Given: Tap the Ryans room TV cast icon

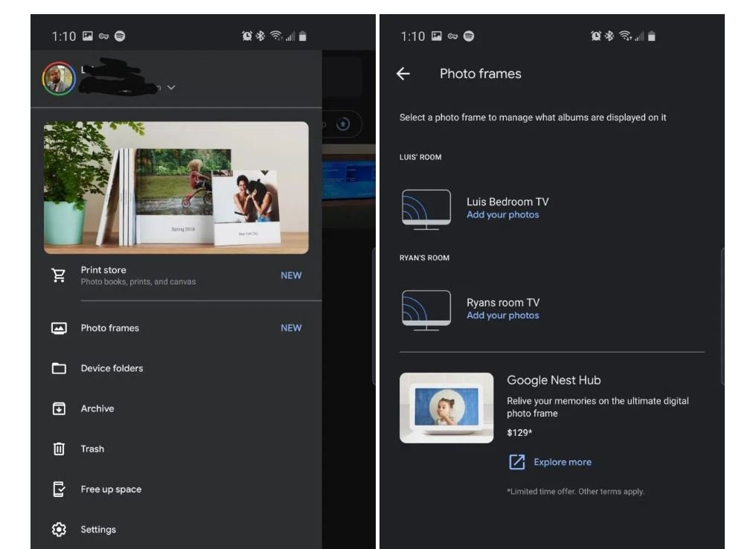Looking at the screenshot, I should pos(426,309).
